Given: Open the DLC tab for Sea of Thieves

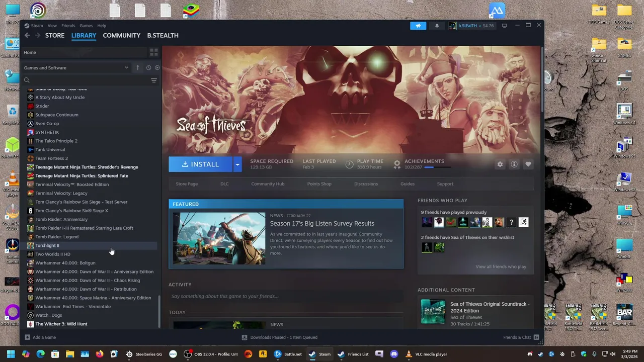Looking at the screenshot, I should (x=224, y=184).
